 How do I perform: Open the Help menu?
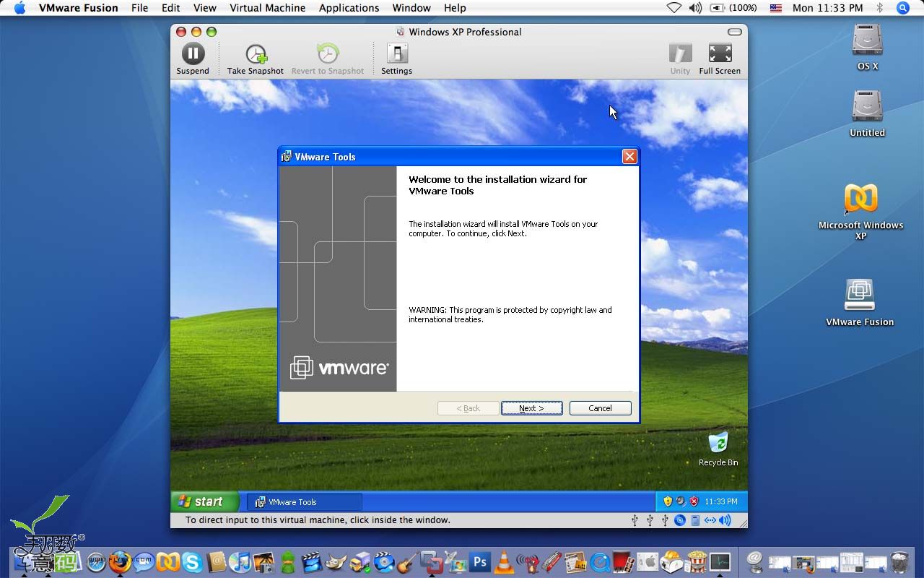point(455,8)
